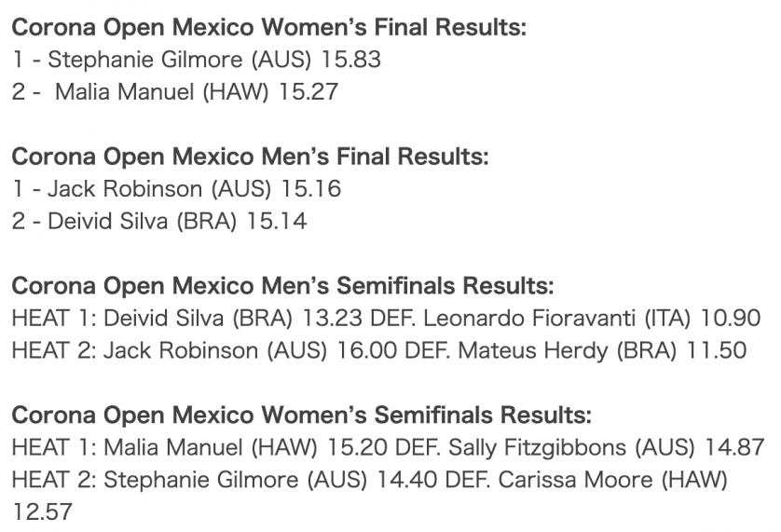Click Mateus Herdy (BRA) 11.50 text
781x532 pixels.
602,351
